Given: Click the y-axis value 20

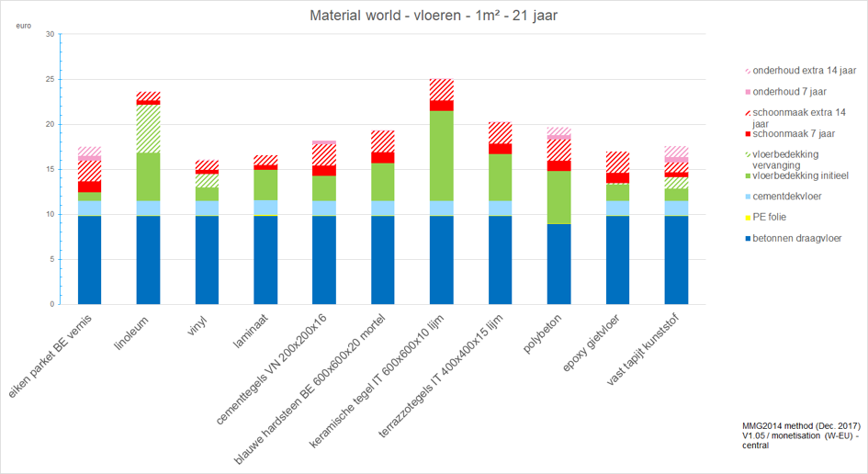Looking at the screenshot, I should [x=50, y=124].
